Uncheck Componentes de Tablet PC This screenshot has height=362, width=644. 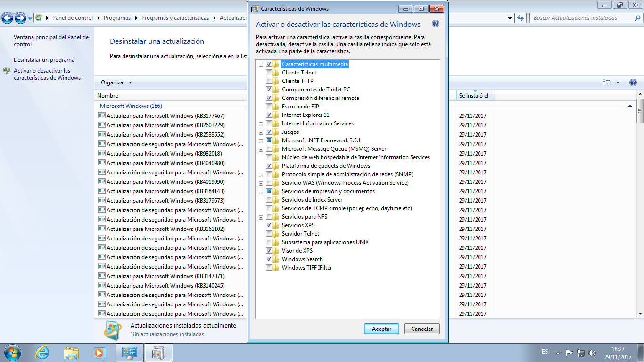click(269, 90)
